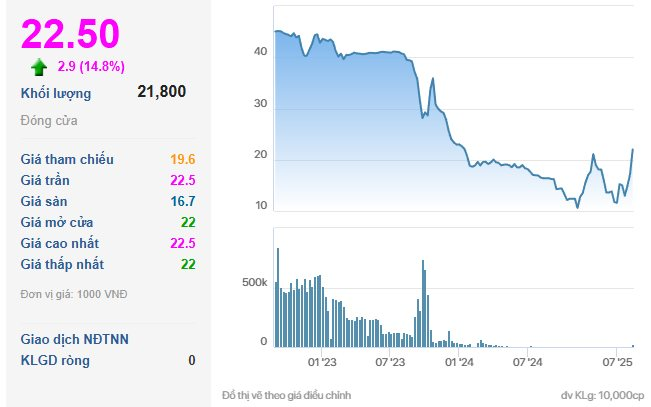Click the Đồ thị vẽ theo giá điều chỉnh note
The height and width of the screenshot is (407, 651).
pyautogui.click(x=287, y=395)
